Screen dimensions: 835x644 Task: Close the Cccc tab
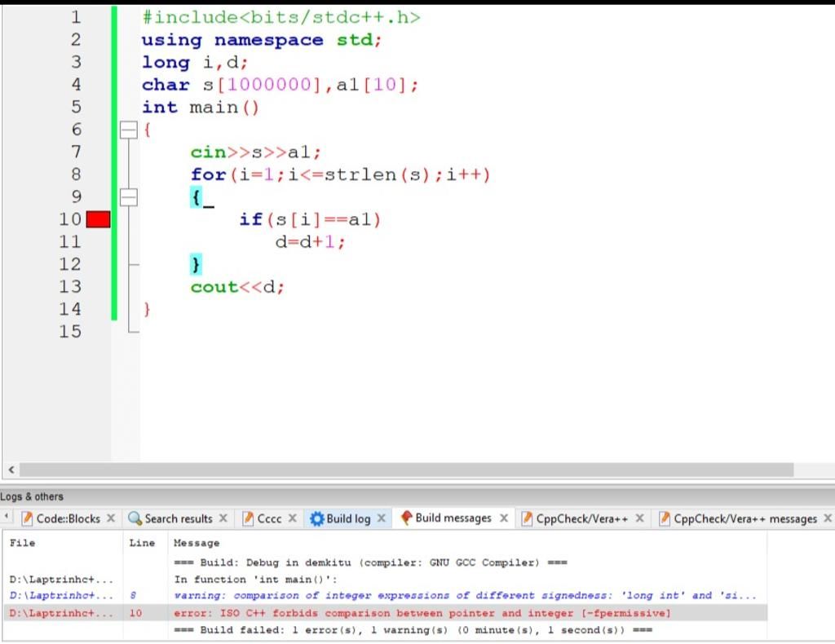click(291, 518)
